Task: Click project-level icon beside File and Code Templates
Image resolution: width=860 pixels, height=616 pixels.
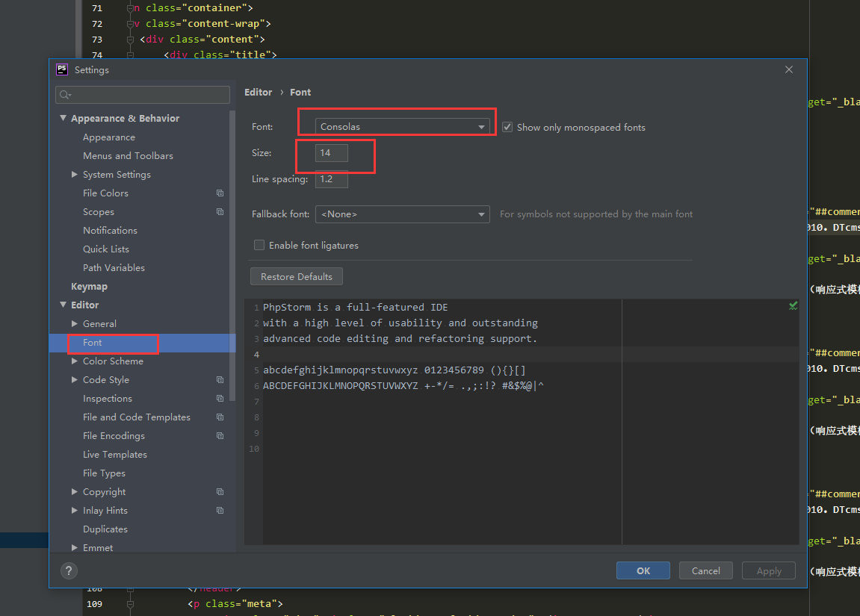Action: coord(220,417)
